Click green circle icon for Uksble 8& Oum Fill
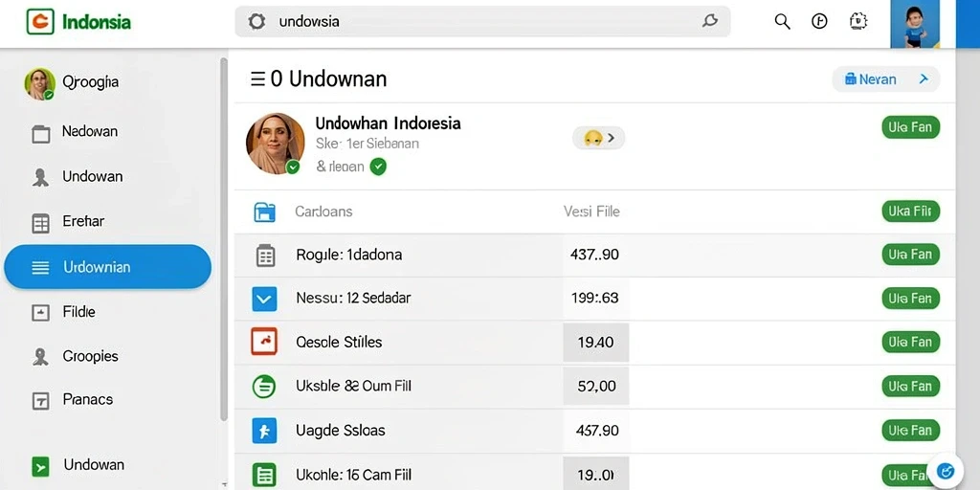The image size is (980, 490). (x=264, y=387)
